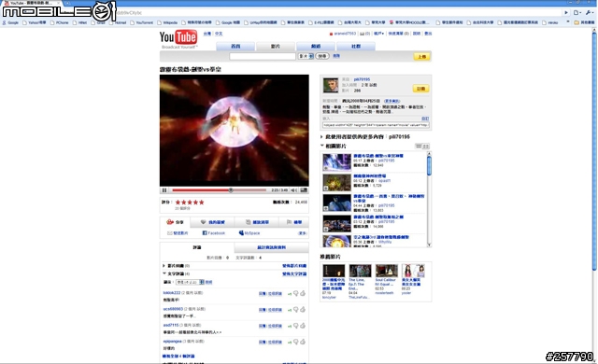598x364 pixels.
Task: Share the video on Facebook
Action: click(x=214, y=233)
